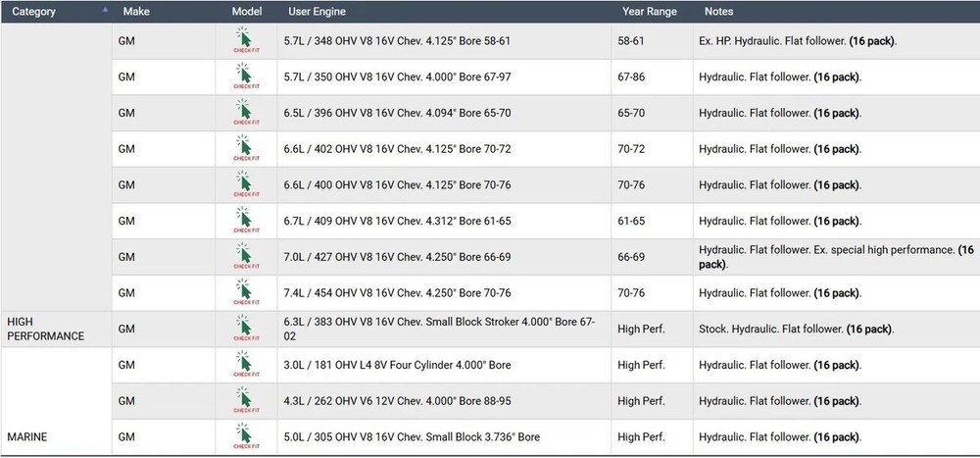Click Check Fit icon for 4.3L / 262 V6
The height and width of the screenshot is (458, 980).
click(244, 401)
